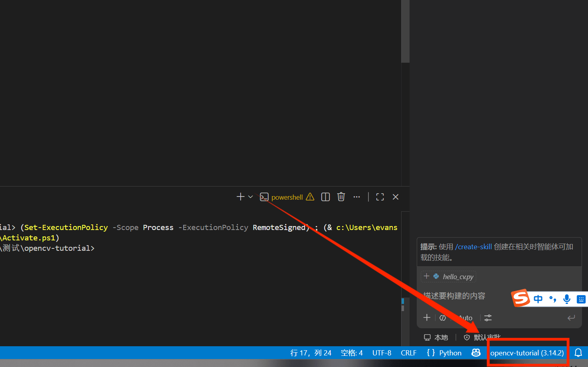Add hello_cv.py context via chip plus icon

tap(426, 276)
